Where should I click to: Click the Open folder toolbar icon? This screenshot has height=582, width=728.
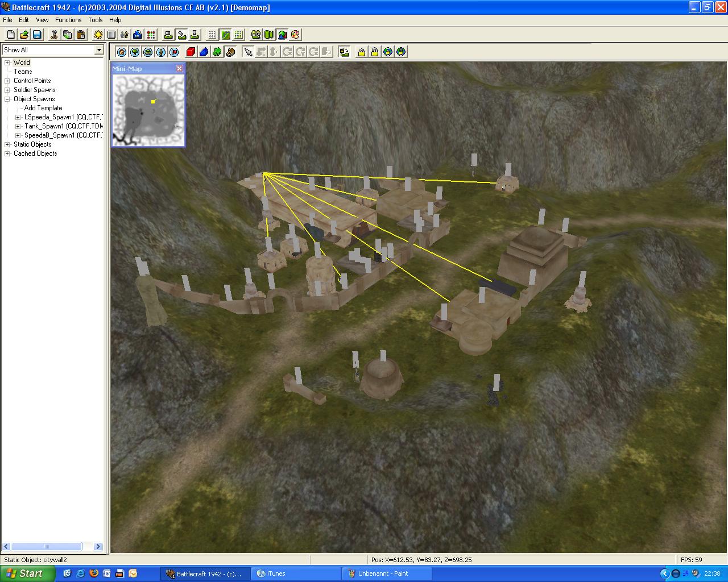(24, 35)
